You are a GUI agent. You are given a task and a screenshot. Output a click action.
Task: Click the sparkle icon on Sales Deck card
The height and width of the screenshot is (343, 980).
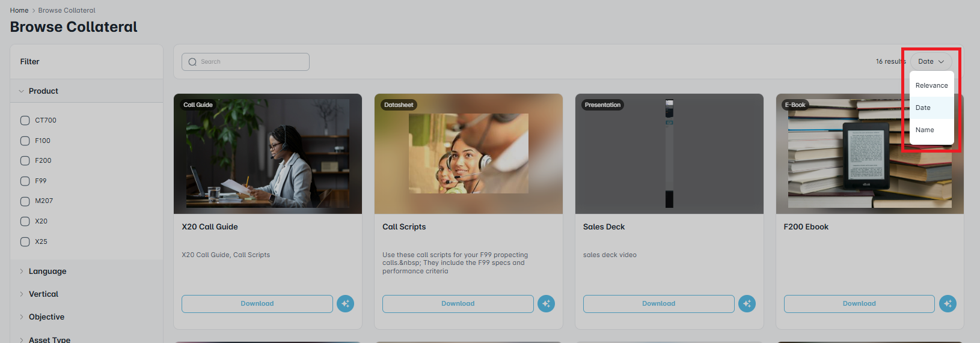(747, 303)
